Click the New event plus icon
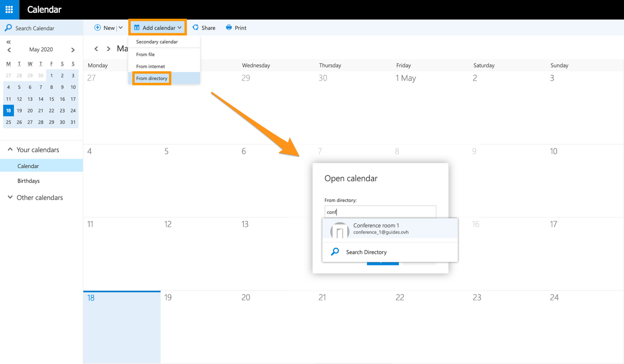The height and width of the screenshot is (364, 624). click(98, 28)
